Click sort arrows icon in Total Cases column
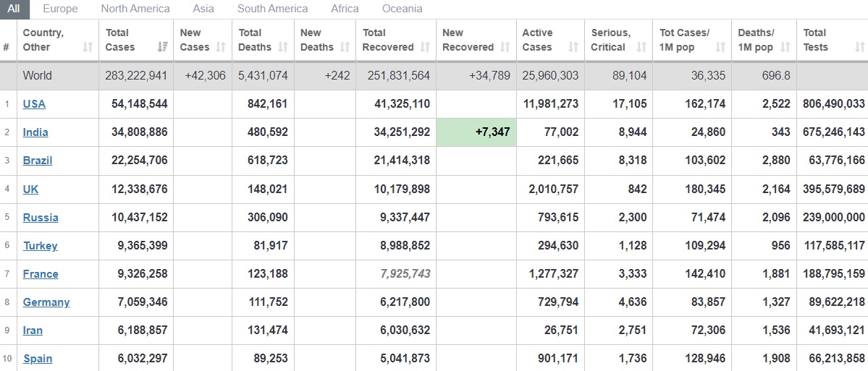 pos(162,48)
